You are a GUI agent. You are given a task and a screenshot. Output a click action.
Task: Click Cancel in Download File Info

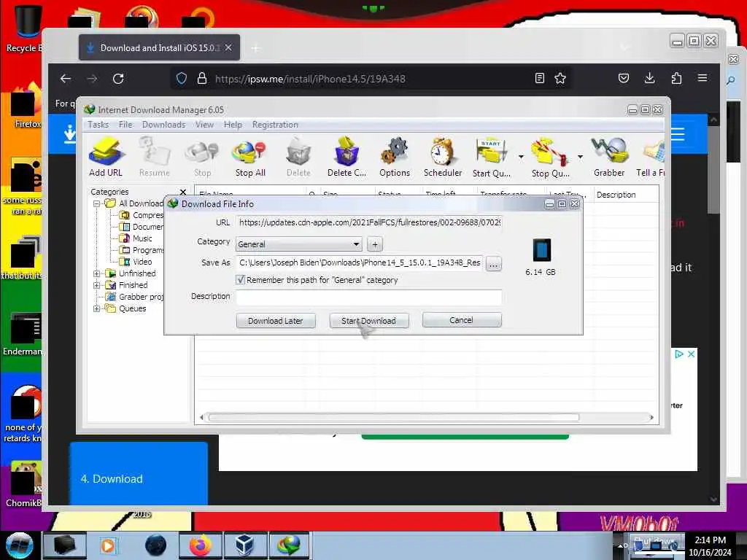pyautogui.click(x=461, y=320)
